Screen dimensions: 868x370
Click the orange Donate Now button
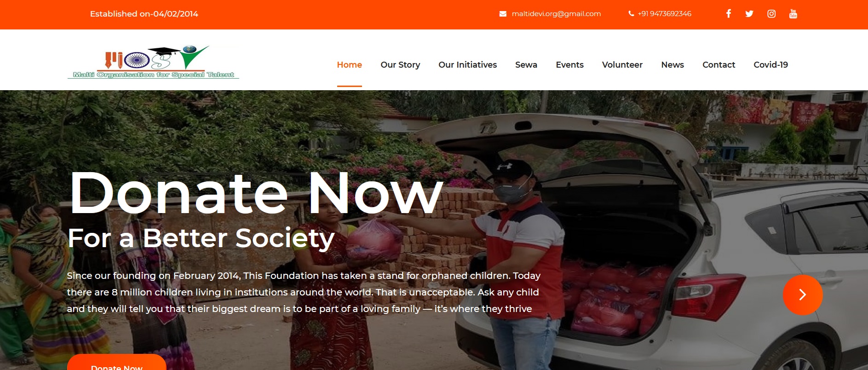117,363
